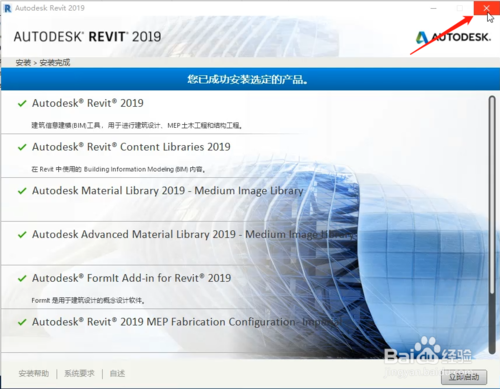Click the 安装 breadcrumb step

[x=23, y=63]
